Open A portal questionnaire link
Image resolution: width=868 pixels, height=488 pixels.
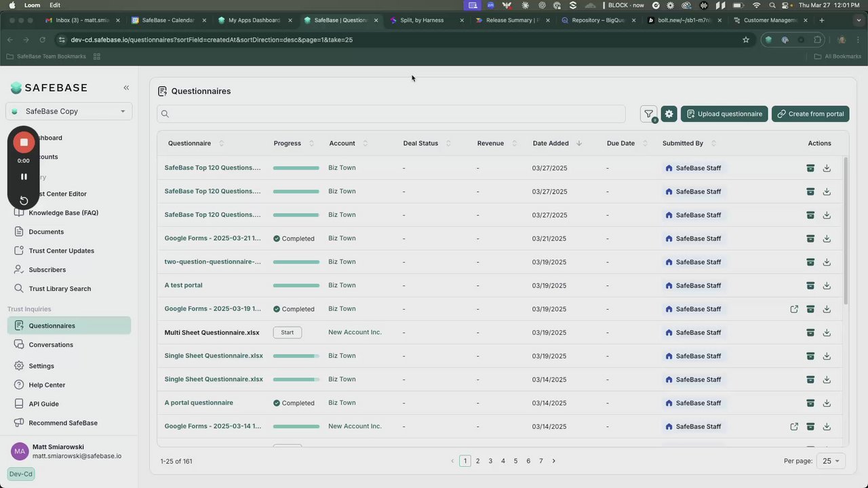click(199, 403)
